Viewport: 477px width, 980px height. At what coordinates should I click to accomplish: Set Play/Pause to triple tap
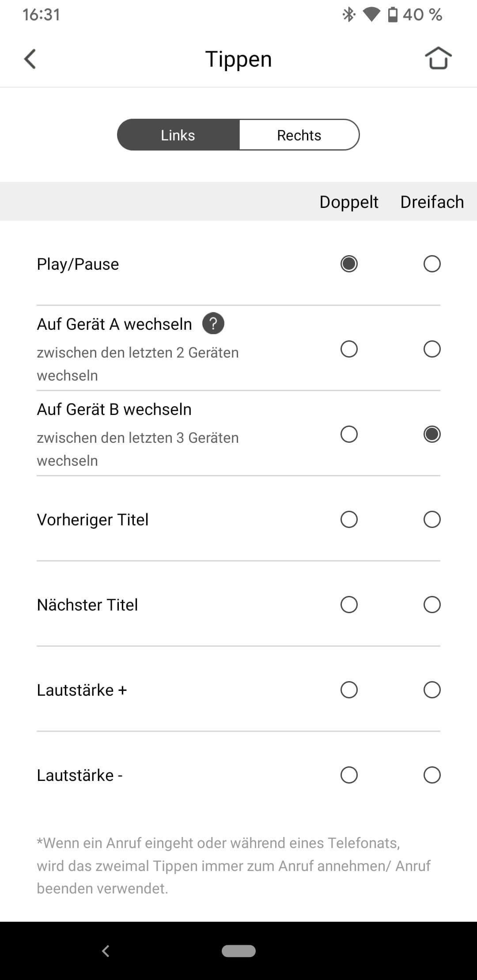(432, 264)
